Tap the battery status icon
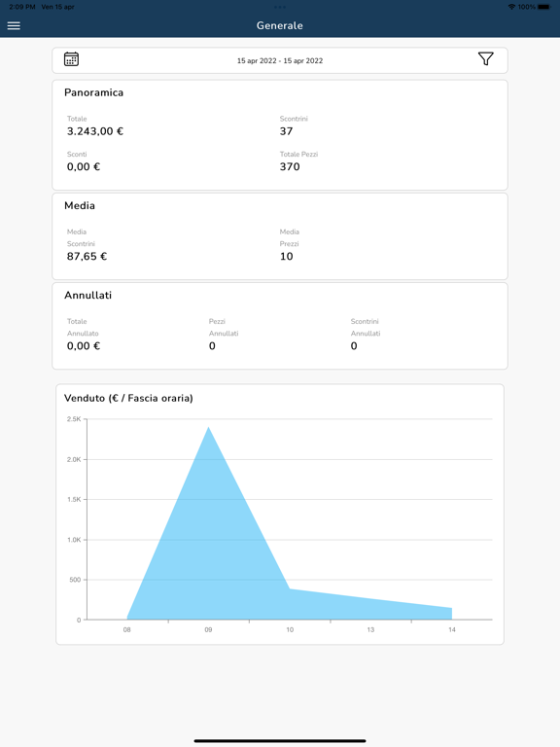Viewport: 560px width, 747px height. pos(544,7)
